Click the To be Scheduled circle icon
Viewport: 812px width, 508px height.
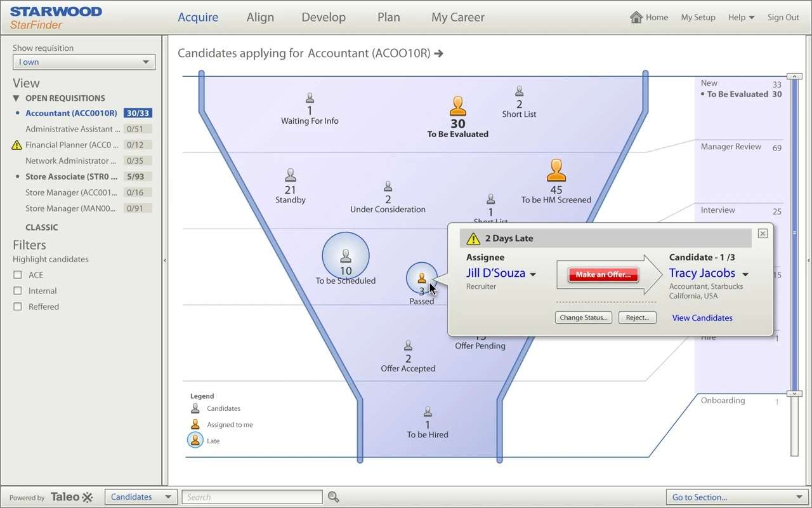pyautogui.click(x=346, y=256)
